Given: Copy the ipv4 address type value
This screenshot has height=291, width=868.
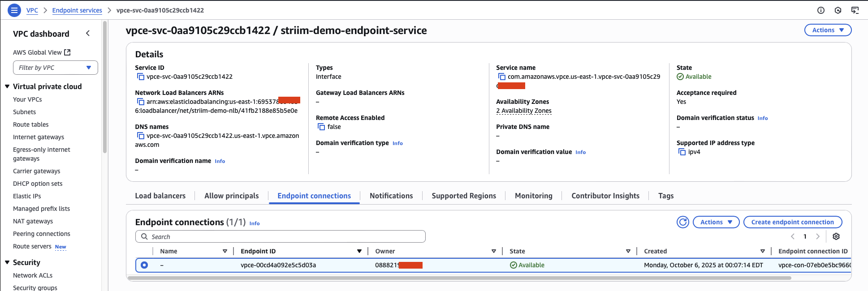Looking at the screenshot, I should (x=682, y=152).
